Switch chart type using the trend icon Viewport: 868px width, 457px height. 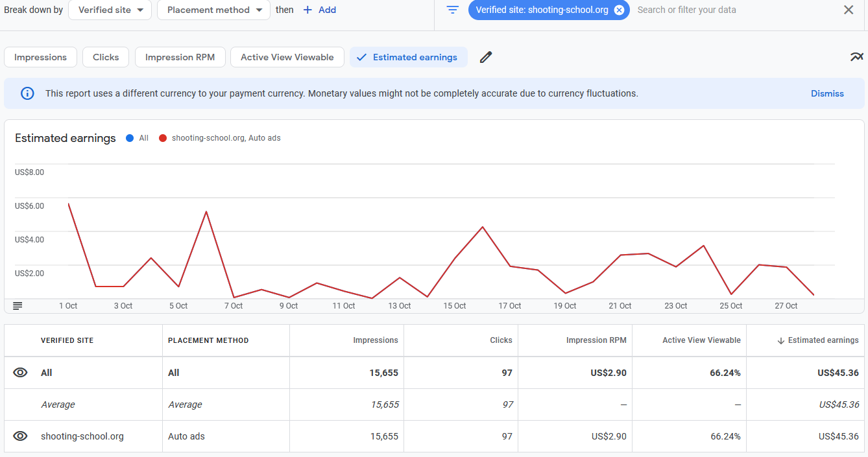[857, 57]
